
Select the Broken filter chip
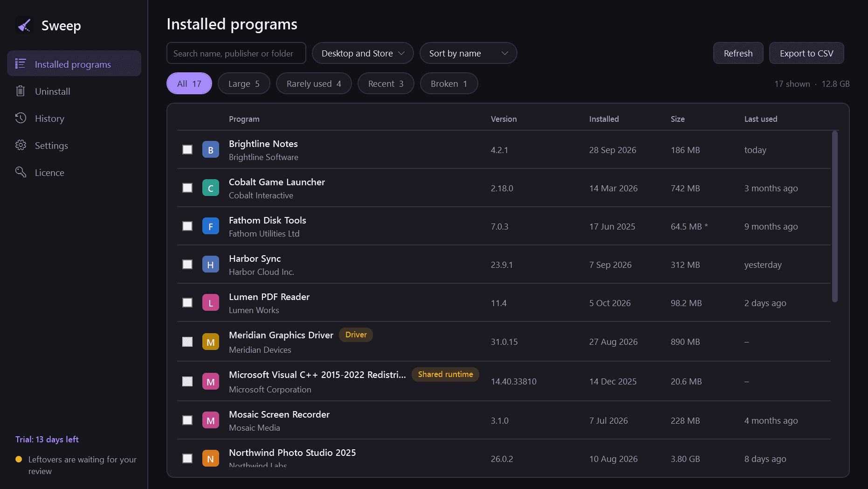(449, 84)
